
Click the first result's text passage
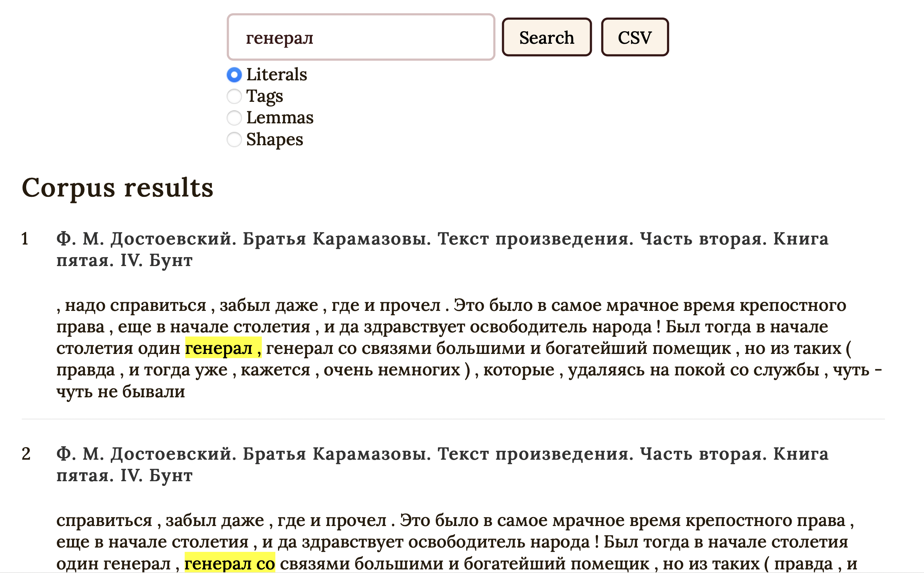[x=451, y=327]
